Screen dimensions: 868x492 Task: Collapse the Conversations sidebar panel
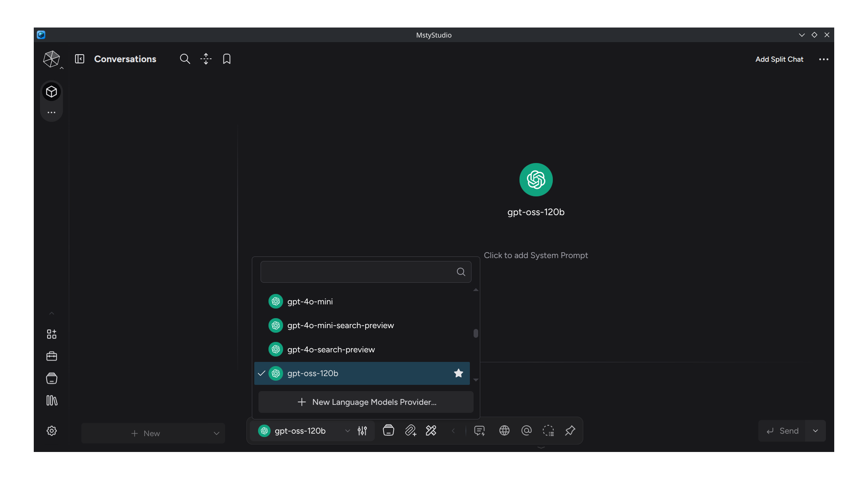coord(80,59)
